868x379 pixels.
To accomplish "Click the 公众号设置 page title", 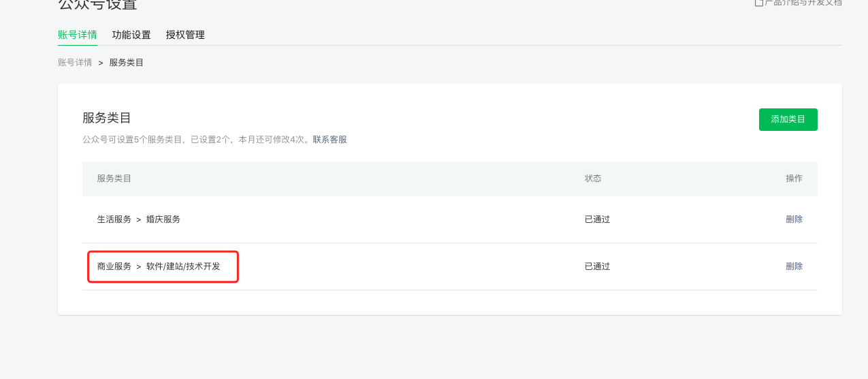I will pos(98,5).
